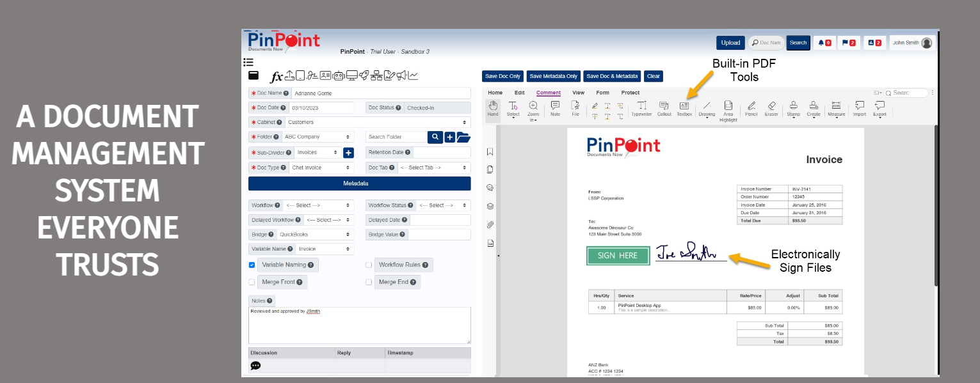Click the Doc Name input field
This screenshot has height=383, width=980.
381,93
